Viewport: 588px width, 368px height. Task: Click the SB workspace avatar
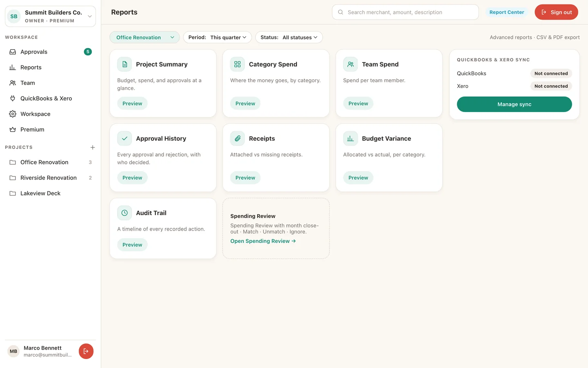coord(14,16)
